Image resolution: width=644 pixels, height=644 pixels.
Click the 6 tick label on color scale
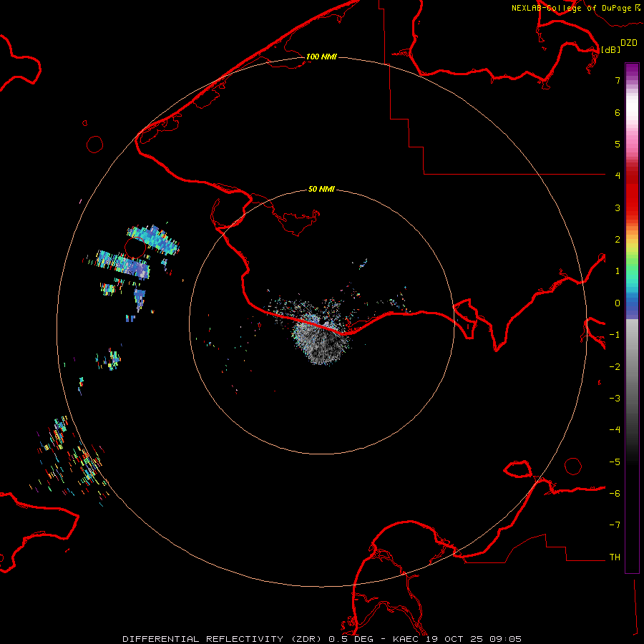coord(618,112)
